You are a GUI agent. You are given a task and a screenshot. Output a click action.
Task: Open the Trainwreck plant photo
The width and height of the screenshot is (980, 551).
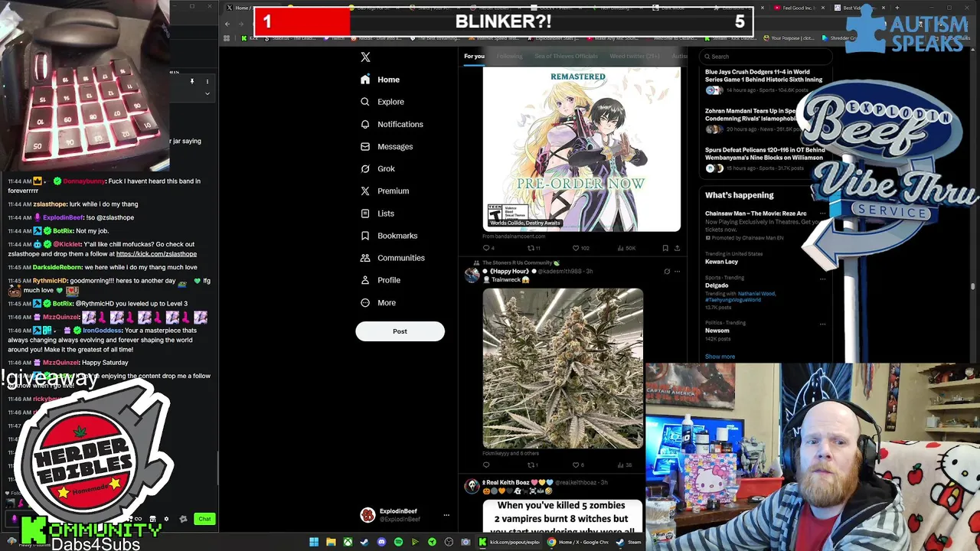(x=563, y=368)
